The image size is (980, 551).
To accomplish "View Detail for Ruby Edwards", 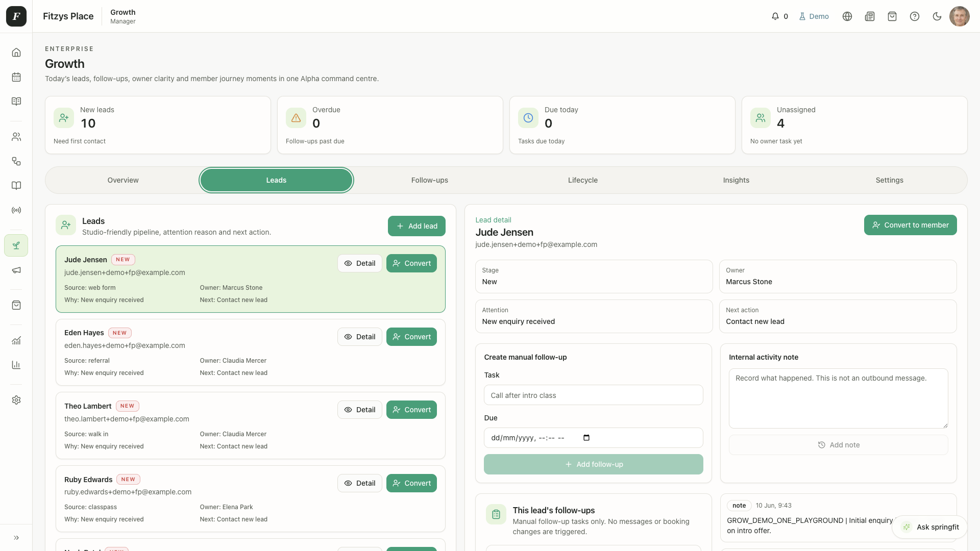I will coord(360,483).
